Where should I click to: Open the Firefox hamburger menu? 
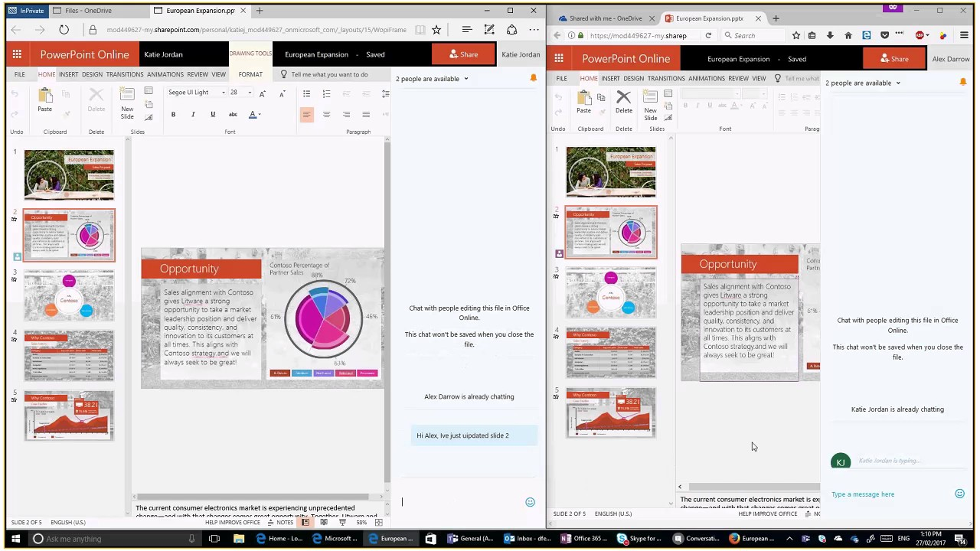click(964, 35)
